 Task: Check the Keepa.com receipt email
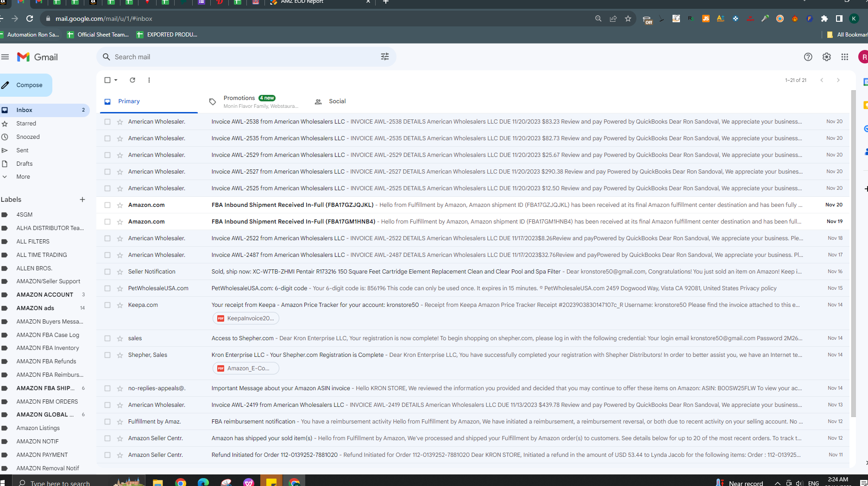pos(107,305)
